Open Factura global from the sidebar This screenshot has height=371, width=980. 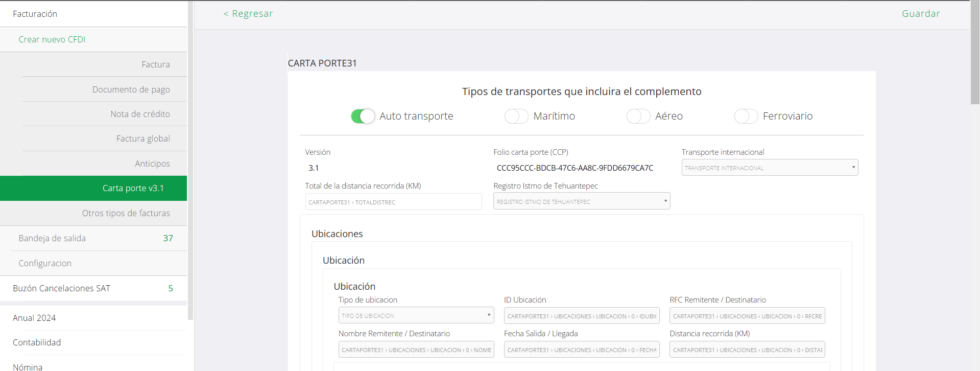[143, 138]
